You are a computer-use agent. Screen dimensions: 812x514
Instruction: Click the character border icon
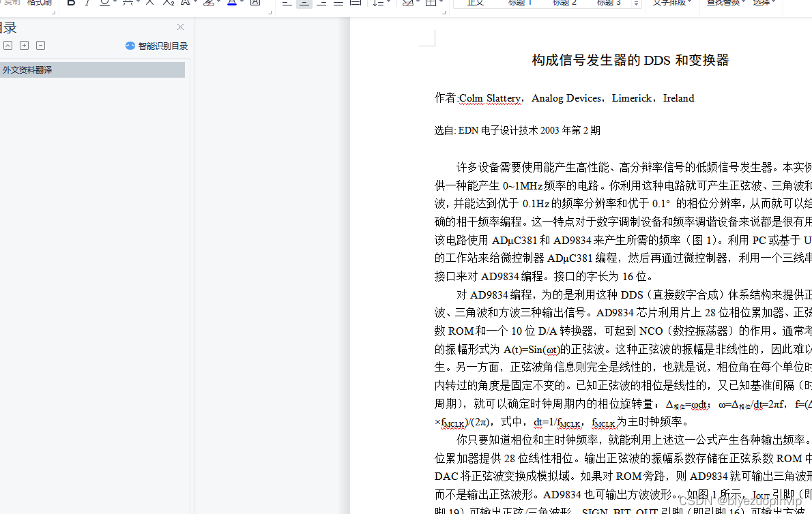pos(255,3)
